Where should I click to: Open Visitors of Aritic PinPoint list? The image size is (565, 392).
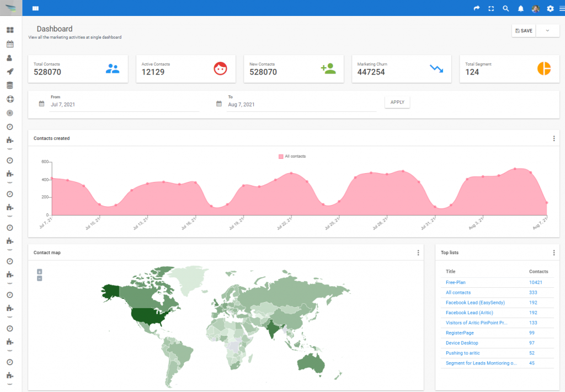click(476, 323)
